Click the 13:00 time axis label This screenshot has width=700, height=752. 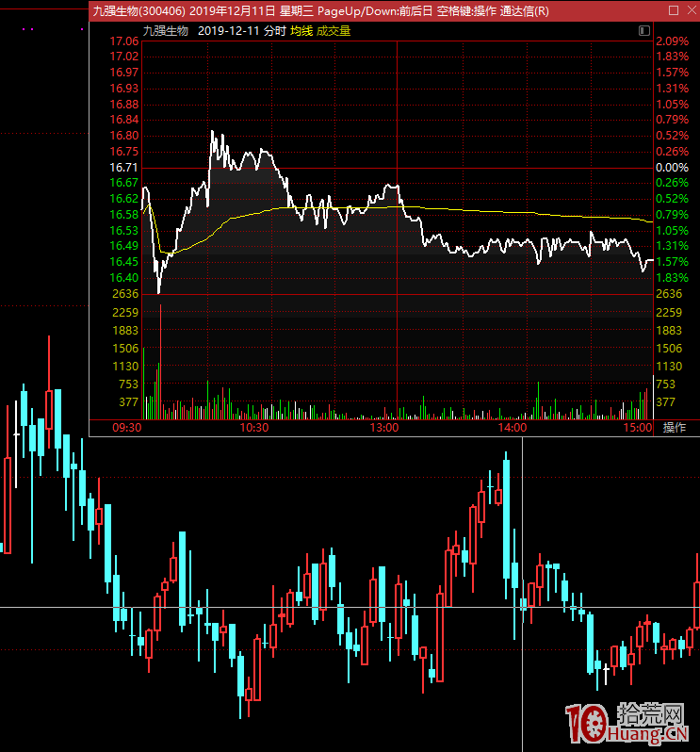click(384, 427)
